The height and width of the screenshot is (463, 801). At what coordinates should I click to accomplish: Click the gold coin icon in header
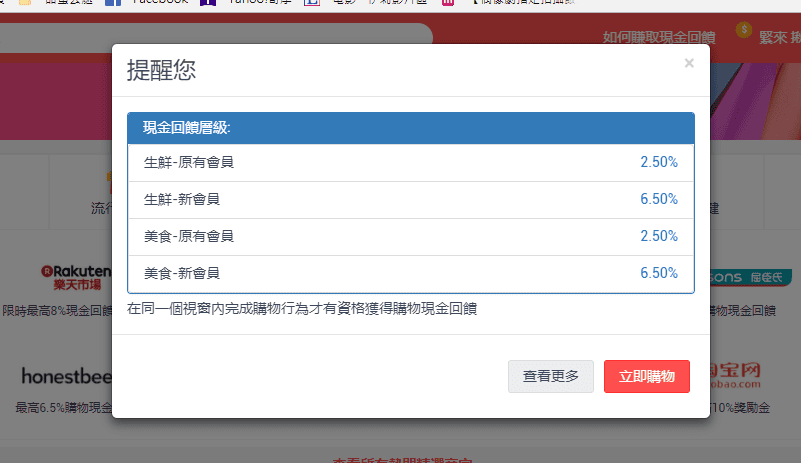(742, 30)
